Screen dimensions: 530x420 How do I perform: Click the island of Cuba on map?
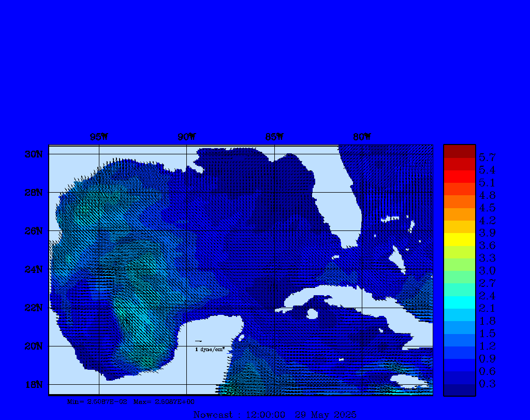(352, 300)
